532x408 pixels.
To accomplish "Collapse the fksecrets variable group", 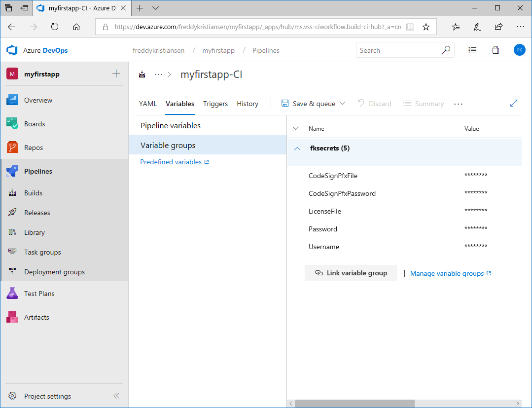I will (x=297, y=148).
